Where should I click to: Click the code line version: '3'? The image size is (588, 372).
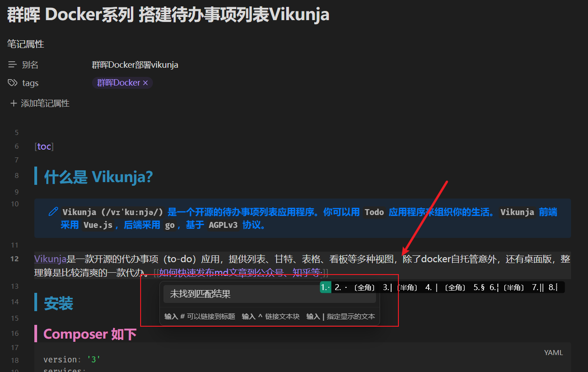(x=72, y=360)
